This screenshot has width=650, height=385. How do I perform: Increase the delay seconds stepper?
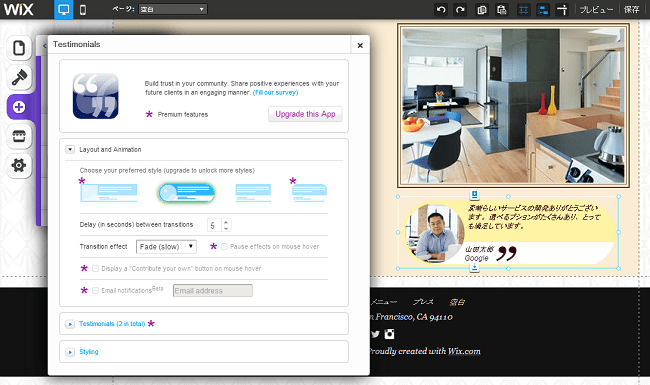coord(226,222)
